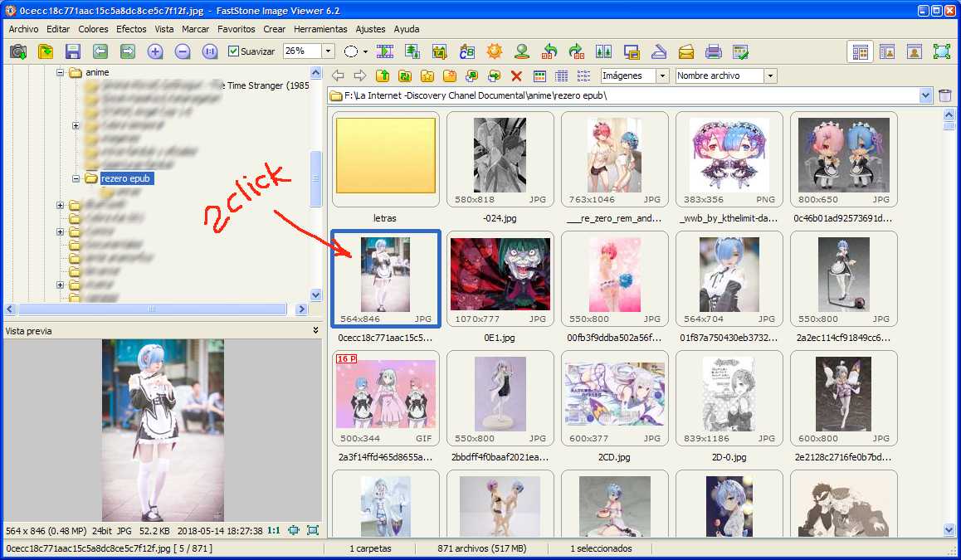Empty the recycle bin with the icon beside the path bar
This screenshot has height=560, width=961.
coord(945,95)
